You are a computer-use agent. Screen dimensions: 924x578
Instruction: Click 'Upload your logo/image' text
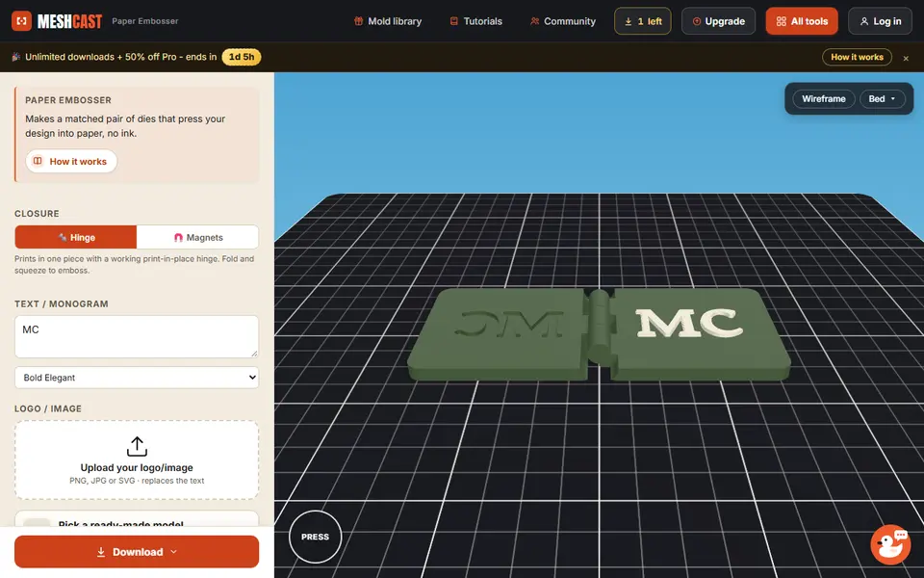(x=137, y=468)
